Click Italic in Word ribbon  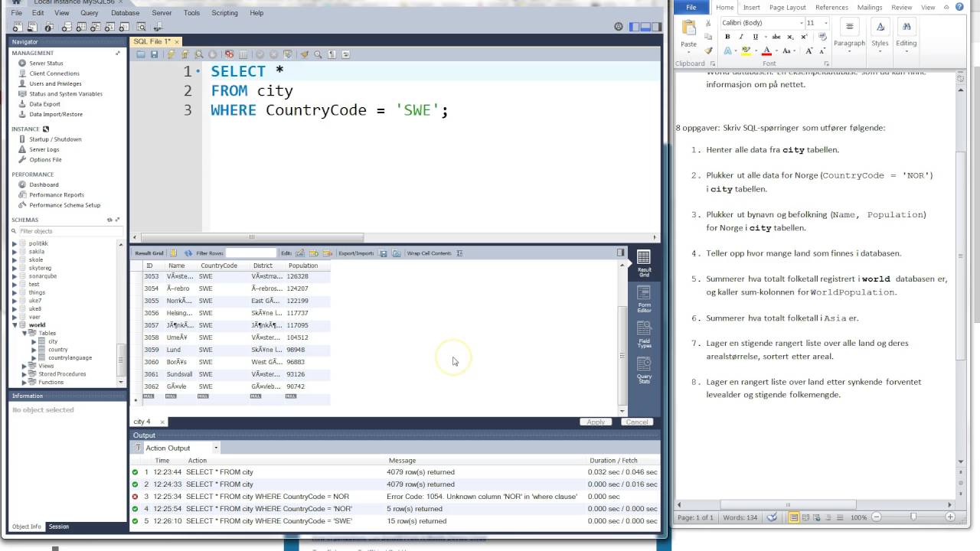741,36
